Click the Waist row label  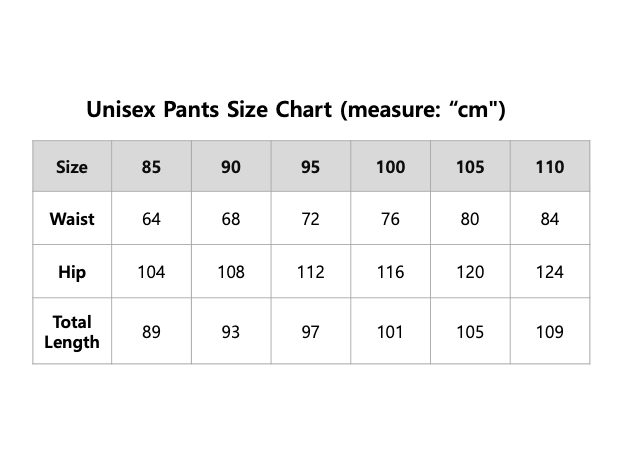click(x=72, y=218)
